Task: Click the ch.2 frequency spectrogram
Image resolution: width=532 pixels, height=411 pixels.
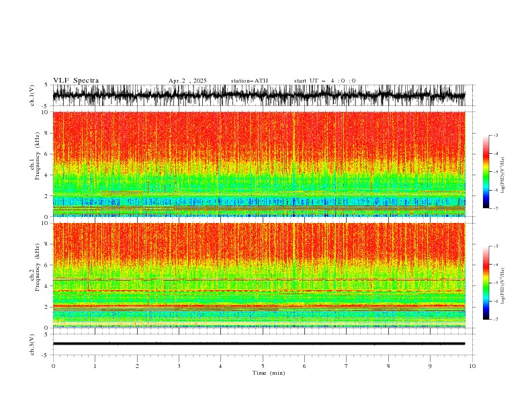Action: click(x=259, y=275)
